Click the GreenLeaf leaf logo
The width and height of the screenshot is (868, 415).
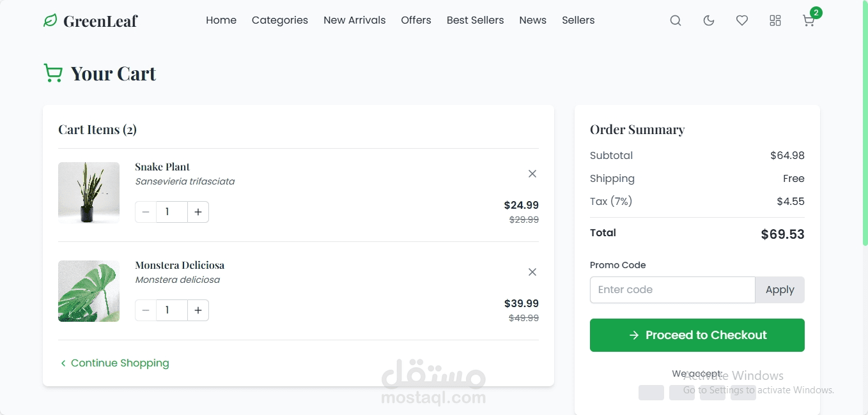(x=50, y=20)
